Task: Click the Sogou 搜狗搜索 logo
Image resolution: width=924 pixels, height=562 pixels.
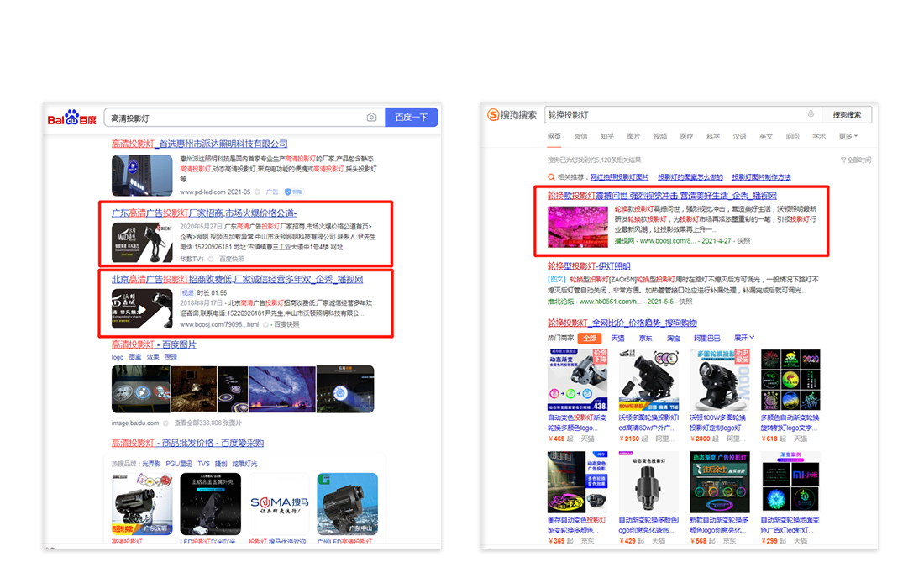Action: coord(512,115)
